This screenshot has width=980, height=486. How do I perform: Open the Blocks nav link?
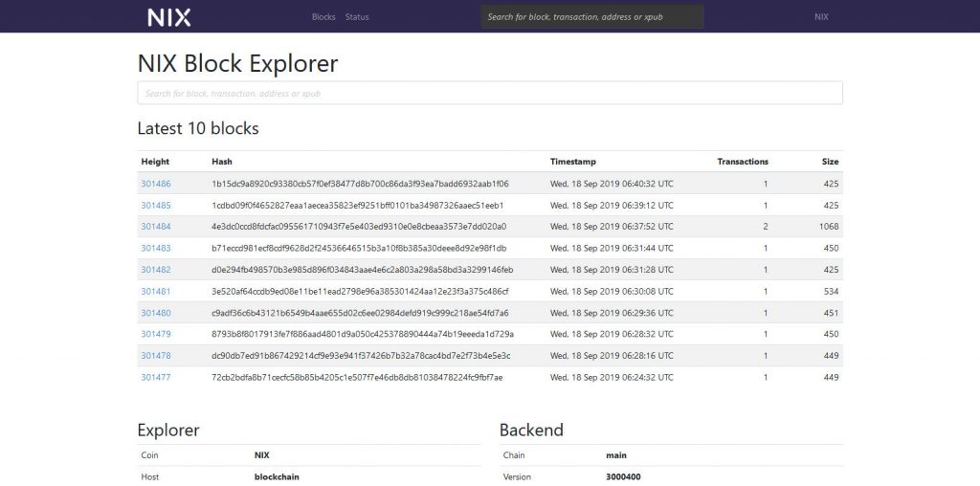tap(323, 17)
